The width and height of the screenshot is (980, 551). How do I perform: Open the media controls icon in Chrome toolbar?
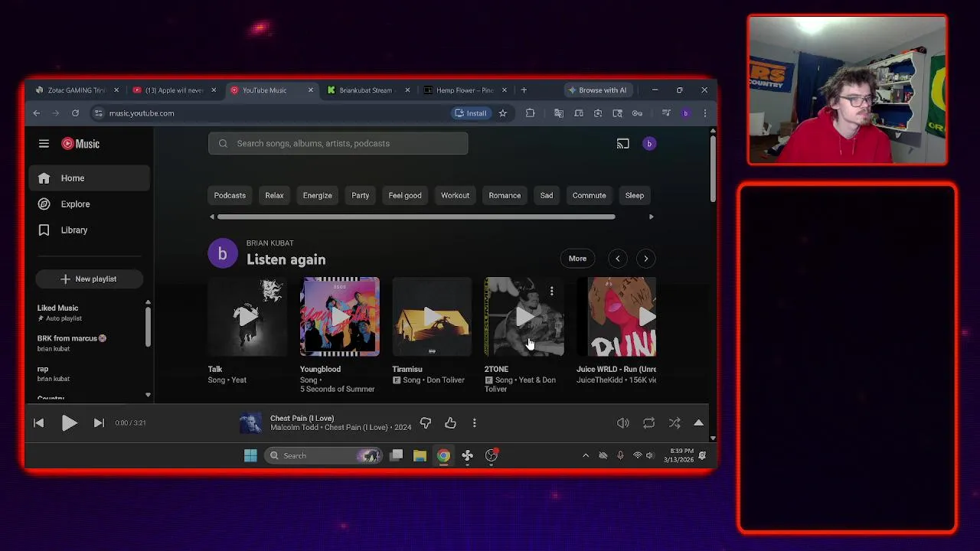click(x=666, y=112)
